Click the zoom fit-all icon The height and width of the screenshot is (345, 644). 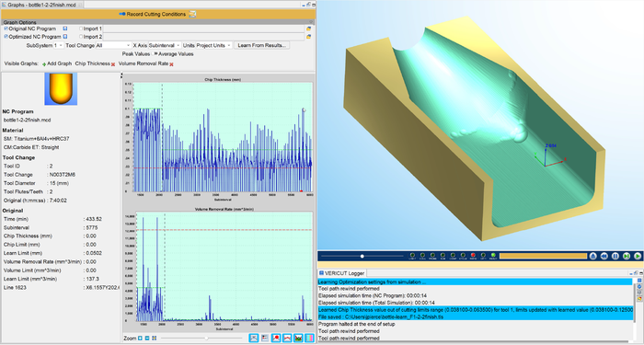click(154, 338)
